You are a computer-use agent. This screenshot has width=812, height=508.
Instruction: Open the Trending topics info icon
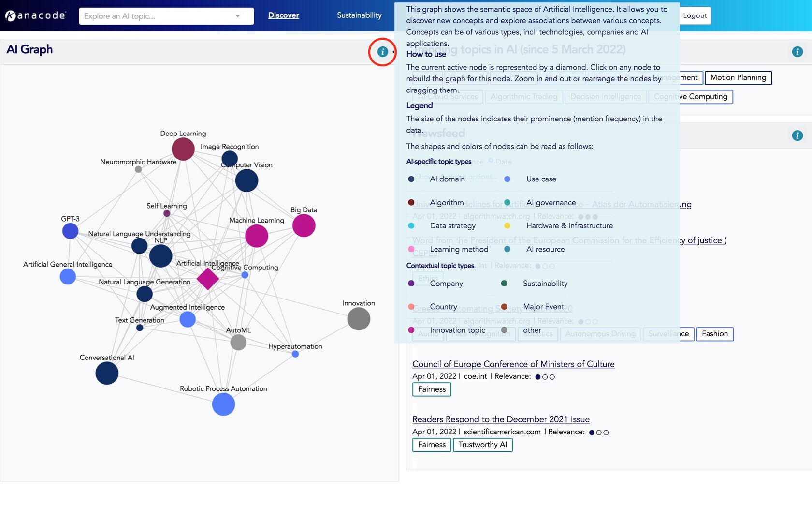[797, 52]
